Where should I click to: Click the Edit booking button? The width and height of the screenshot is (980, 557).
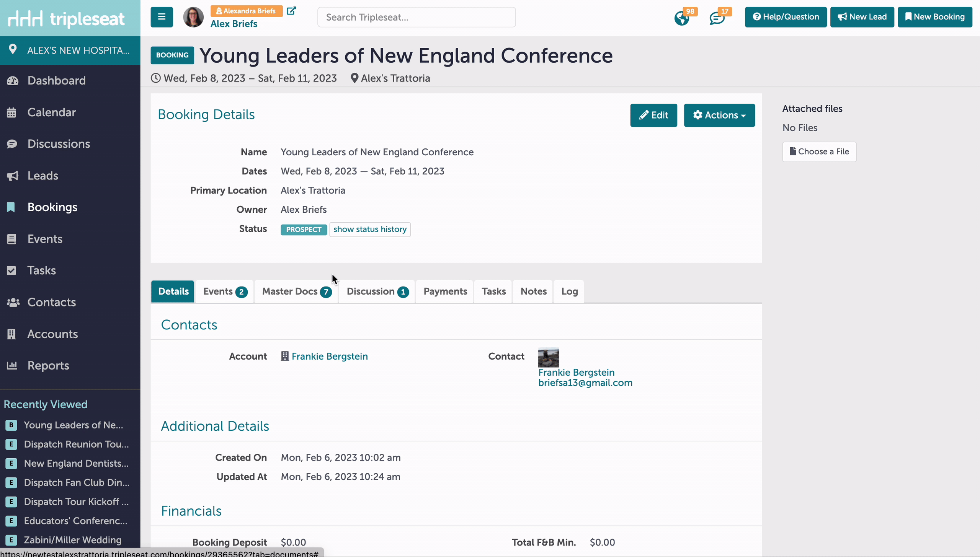click(653, 115)
